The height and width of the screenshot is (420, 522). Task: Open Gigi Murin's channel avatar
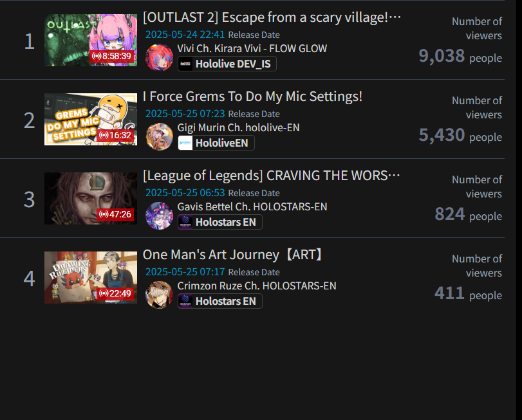[160, 136]
